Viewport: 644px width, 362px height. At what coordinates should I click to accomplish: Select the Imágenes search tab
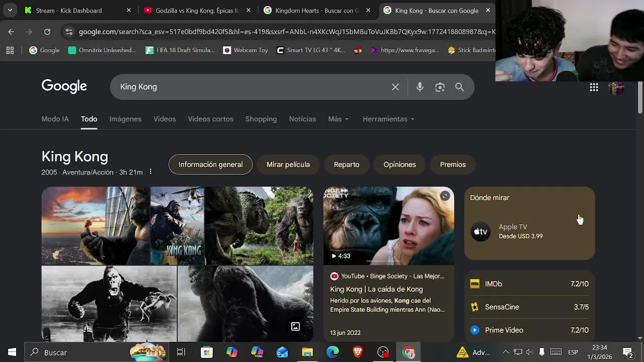125,119
